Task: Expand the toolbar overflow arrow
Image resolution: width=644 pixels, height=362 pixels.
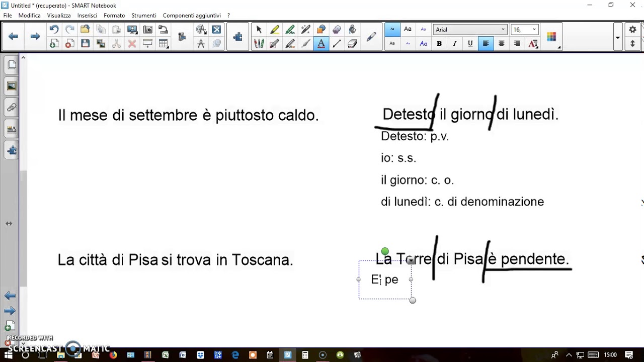Action: click(x=617, y=37)
